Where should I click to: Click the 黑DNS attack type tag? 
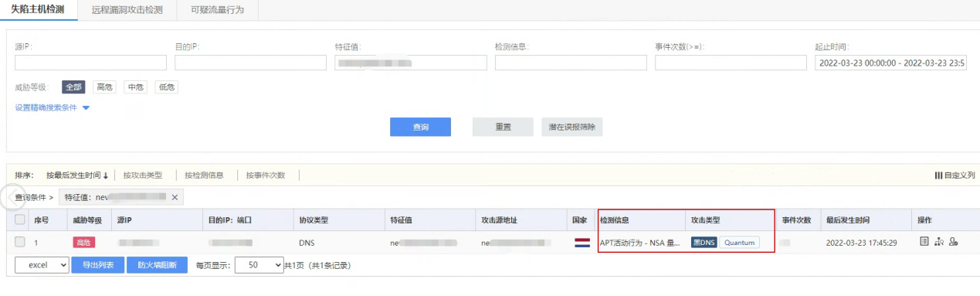(704, 243)
